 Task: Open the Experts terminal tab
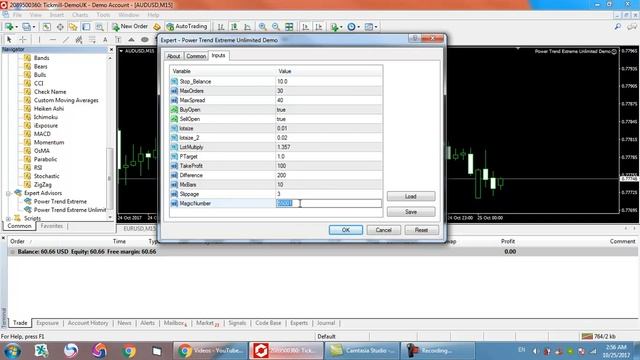(x=299, y=323)
